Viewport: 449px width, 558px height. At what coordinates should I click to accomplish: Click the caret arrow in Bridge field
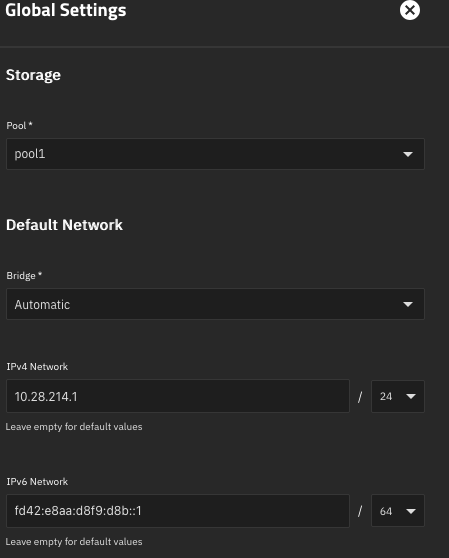click(x=408, y=304)
